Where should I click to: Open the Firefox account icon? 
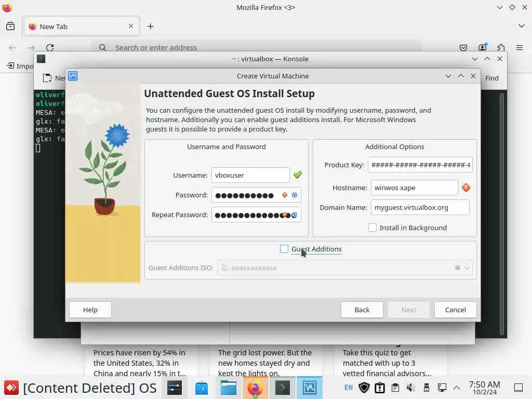[483, 47]
